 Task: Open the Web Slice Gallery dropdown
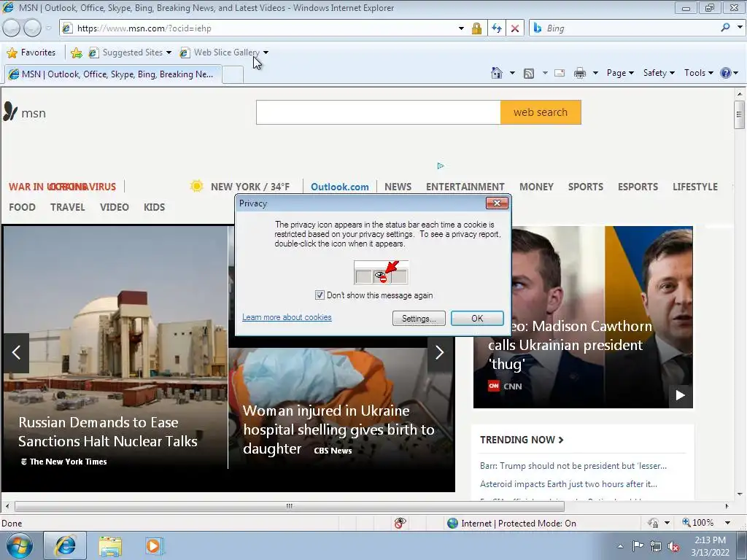266,52
